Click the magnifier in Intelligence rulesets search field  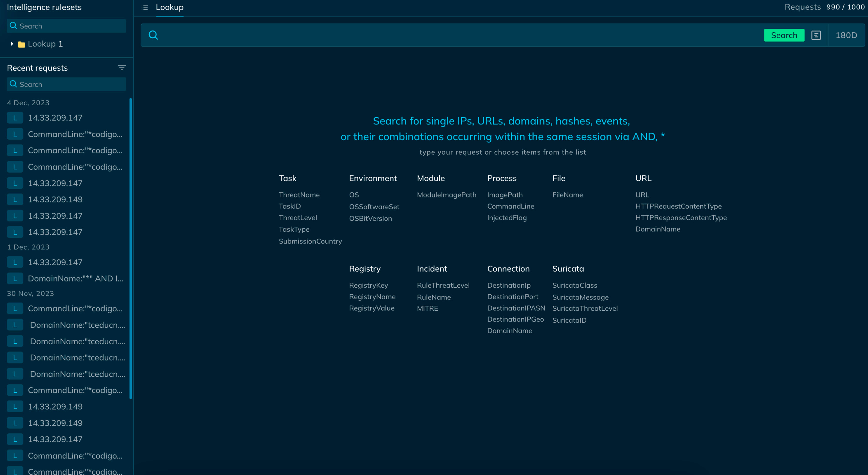tap(13, 26)
